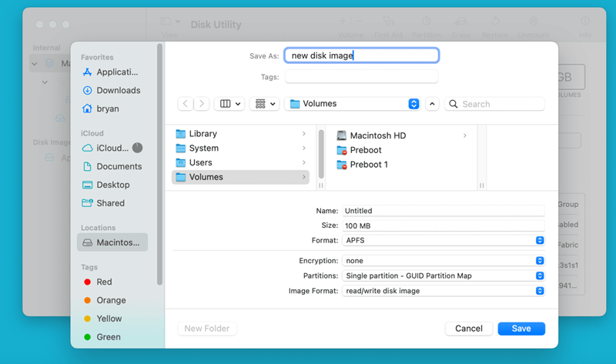Screen dimensions: 616x364
Task: Click Restore in Disk Utility toolbar
Action: tap(494, 27)
